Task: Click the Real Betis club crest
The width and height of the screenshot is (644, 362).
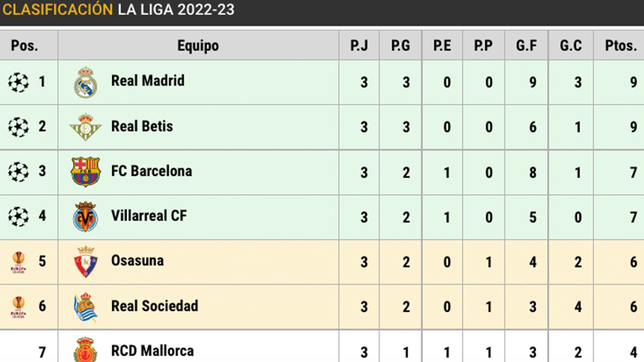Action: click(85, 127)
